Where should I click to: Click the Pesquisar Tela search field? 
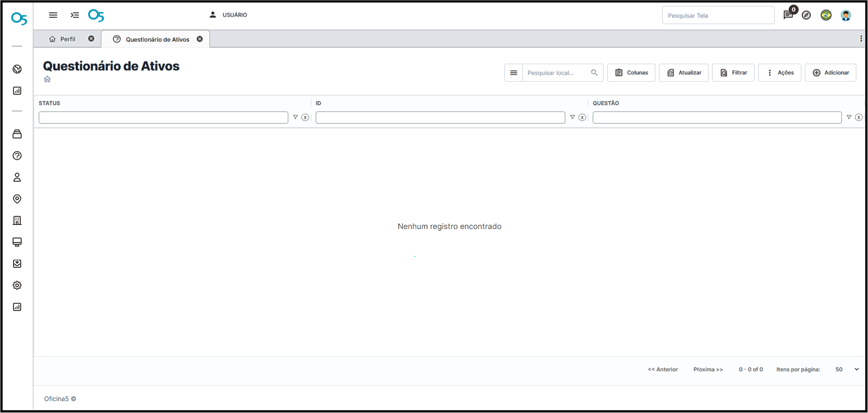pos(718,15)
